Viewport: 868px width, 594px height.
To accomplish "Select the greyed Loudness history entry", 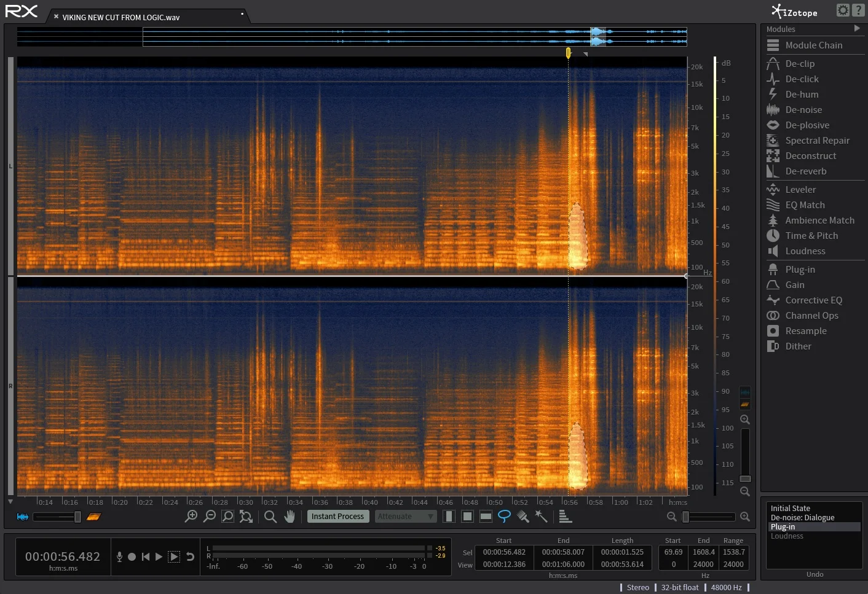I will (x=814, y=536).
